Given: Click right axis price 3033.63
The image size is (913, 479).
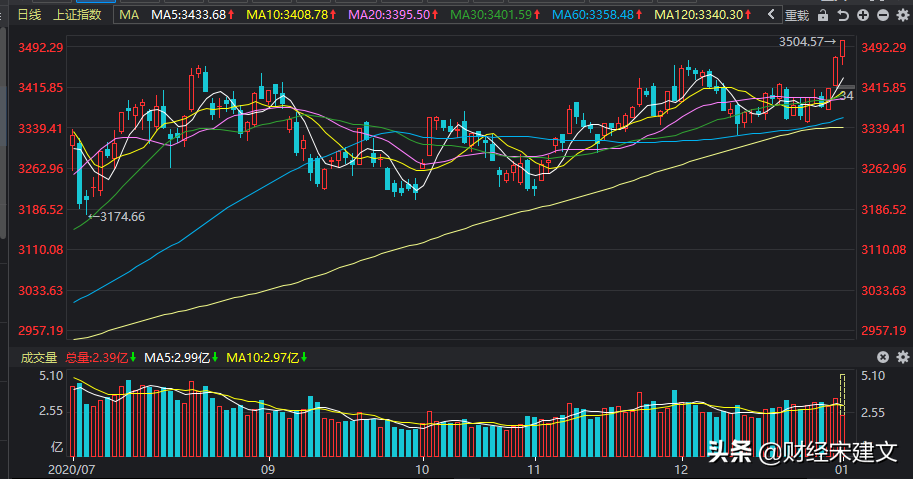Looking at the screenshot, I should pyautogui.click(x=884, y=290).
